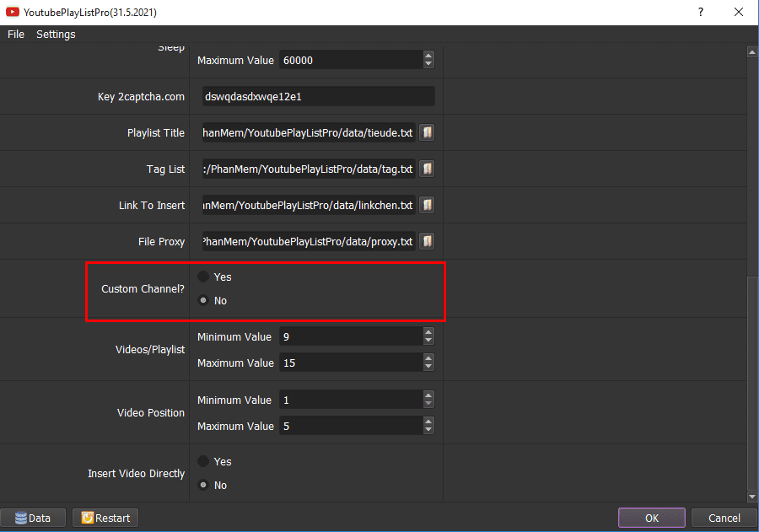The height and width of the screenshot is (532, 759).
Task: Click the "Playlist Title" label
Action: [x=156, y=133]
